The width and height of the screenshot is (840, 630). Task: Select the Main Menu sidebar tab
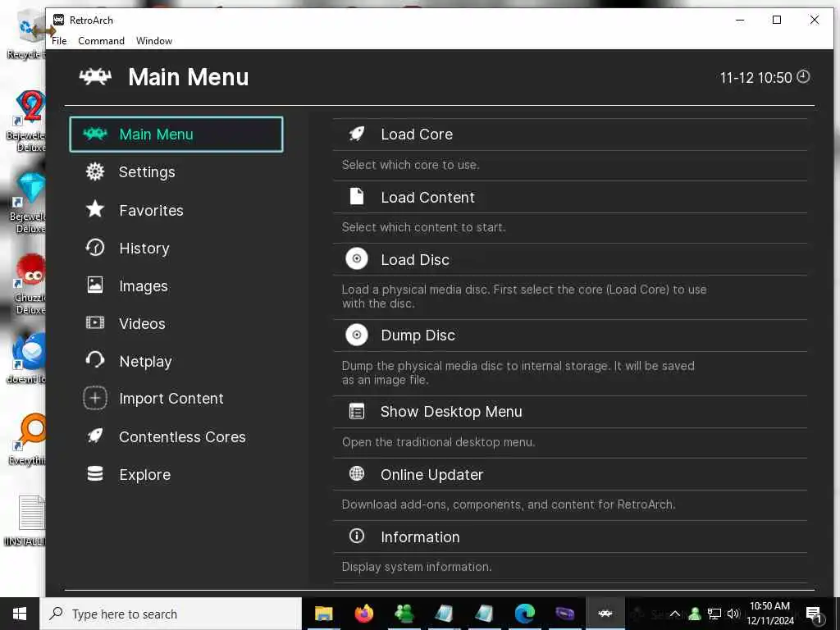click(x=176, y=134)
